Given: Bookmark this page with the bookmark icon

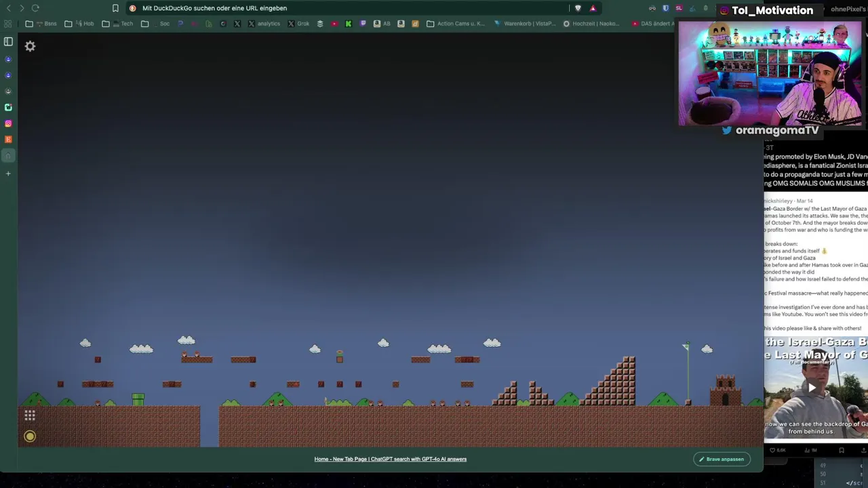Looking at the screenshot, I should [115, 8].
